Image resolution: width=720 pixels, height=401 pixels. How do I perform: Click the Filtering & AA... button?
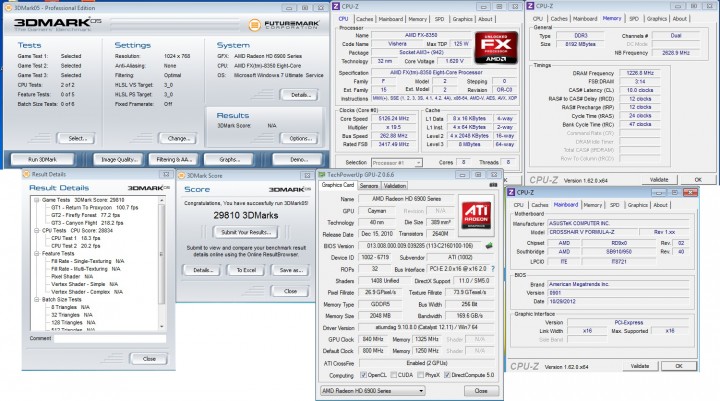(173, 159)
